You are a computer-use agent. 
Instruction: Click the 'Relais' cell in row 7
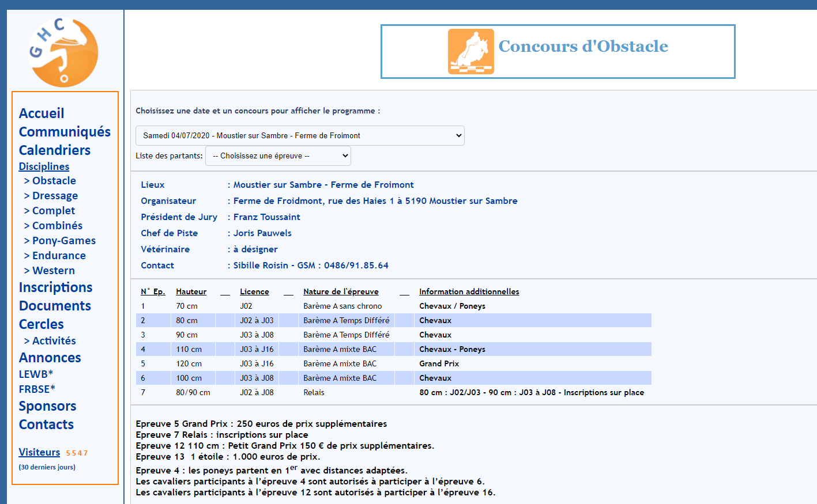314,392
